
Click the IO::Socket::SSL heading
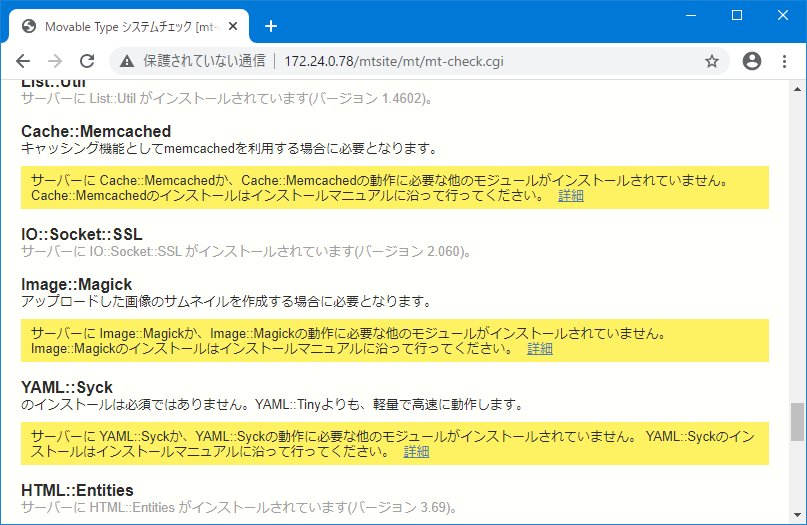tap(81, 234)
